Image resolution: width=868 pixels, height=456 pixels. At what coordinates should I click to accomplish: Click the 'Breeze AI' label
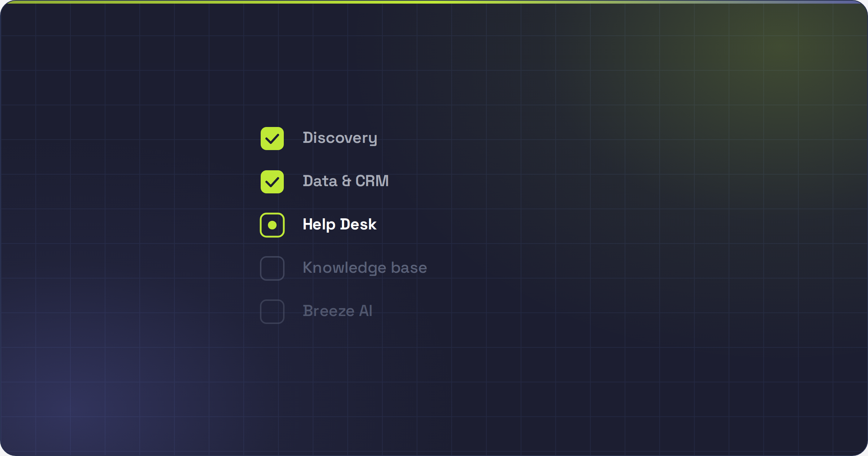tap(337, 311)
